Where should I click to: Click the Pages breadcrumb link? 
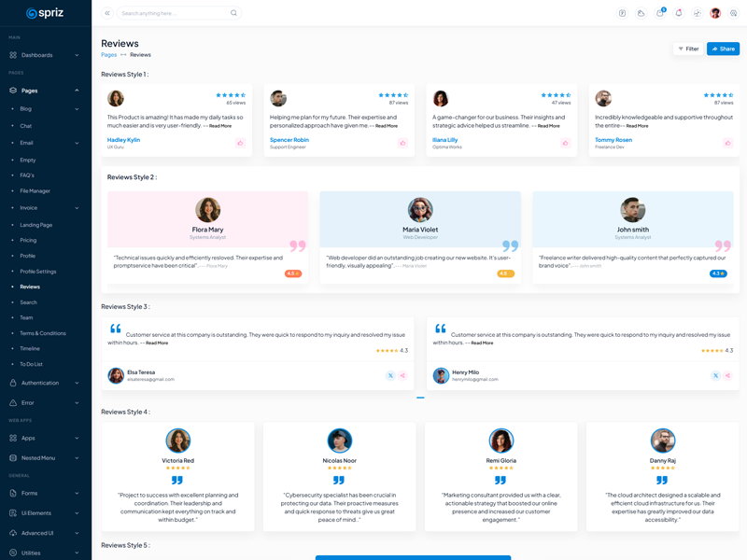click(x=108, y=55)
